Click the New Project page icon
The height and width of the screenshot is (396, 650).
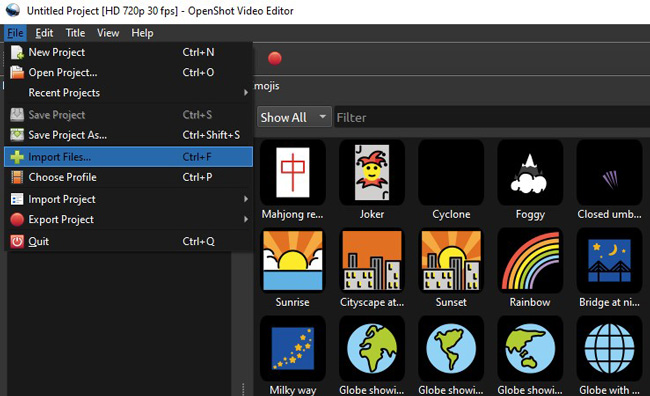(x=17, y=52)
